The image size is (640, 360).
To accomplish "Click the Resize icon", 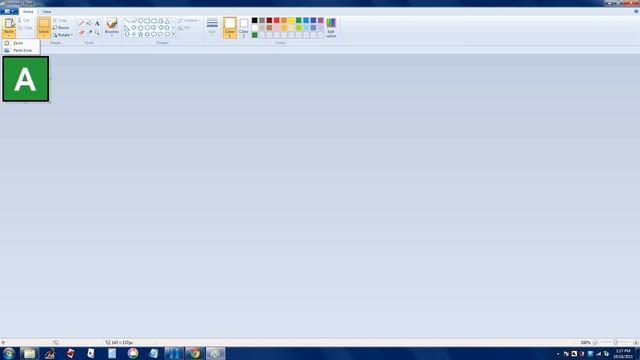I will [55, 28].
